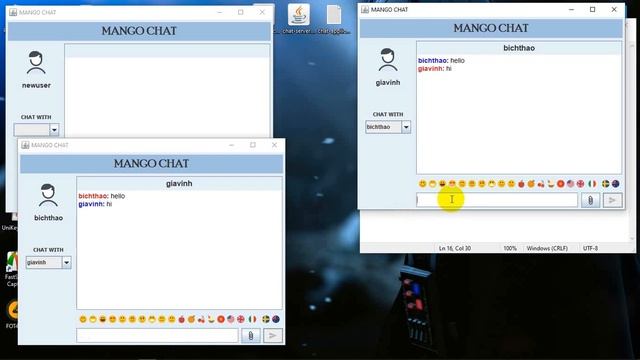Viewport: 640px width, 360px height.
Task: Insert the orange fruit emoji in bichthao's window
Action: pyautogui.click(x=191, y=319)
